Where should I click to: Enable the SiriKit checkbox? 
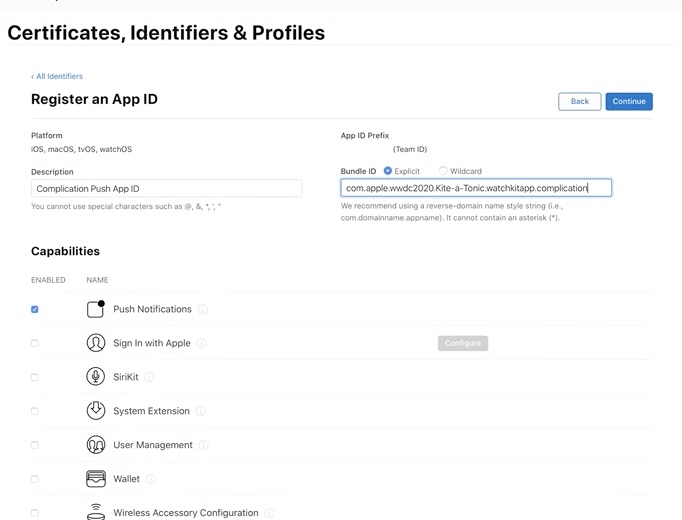coord(35,377)
